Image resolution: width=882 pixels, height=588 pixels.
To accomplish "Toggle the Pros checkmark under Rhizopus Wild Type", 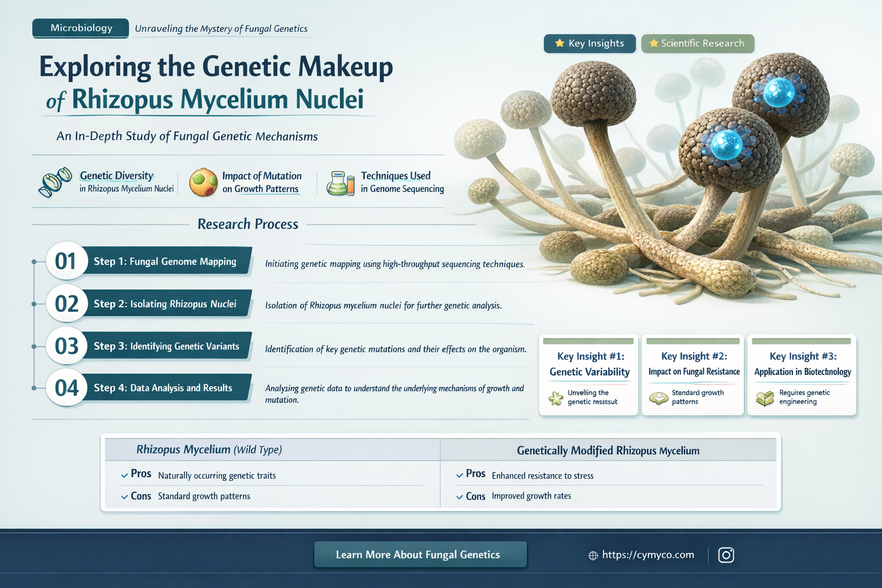I will pos(123,475).
